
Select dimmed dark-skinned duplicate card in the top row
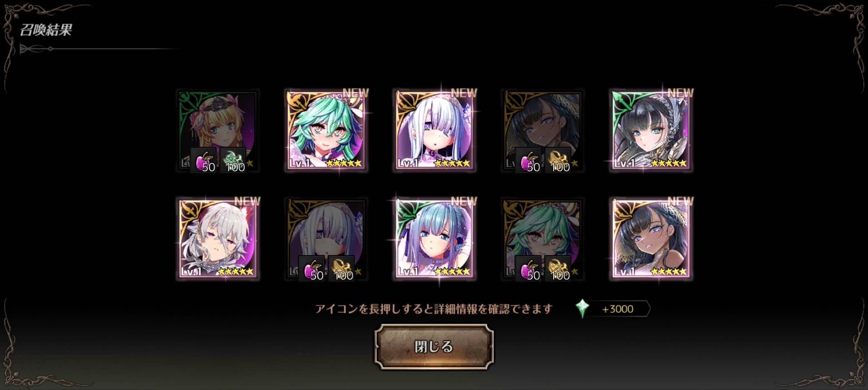(x=543, y=130)
